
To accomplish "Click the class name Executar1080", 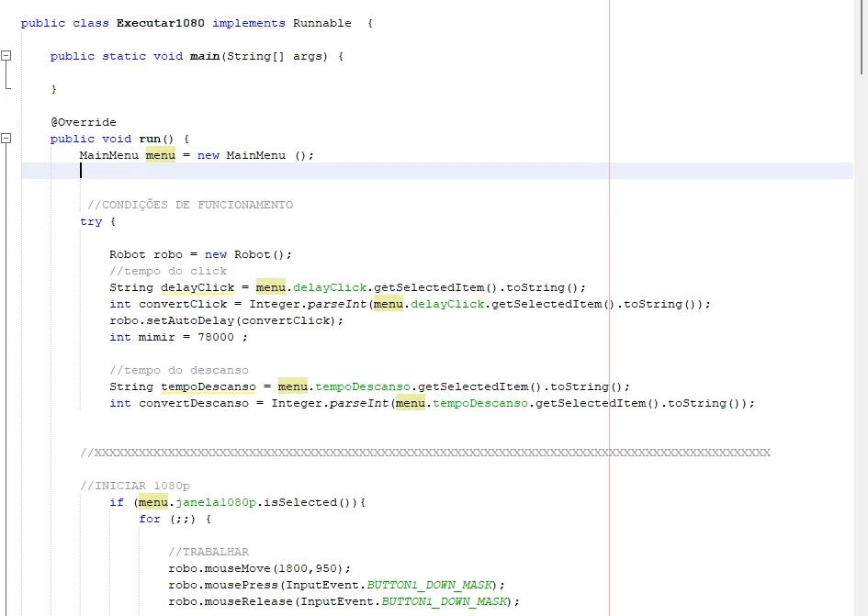I will (x=161, y=23).
